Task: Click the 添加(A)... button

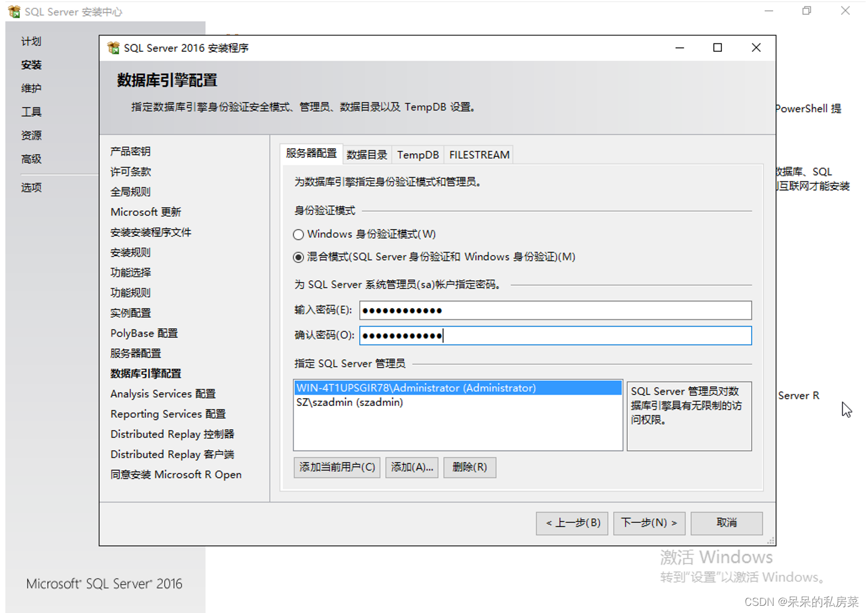Action: click(412, 467)
